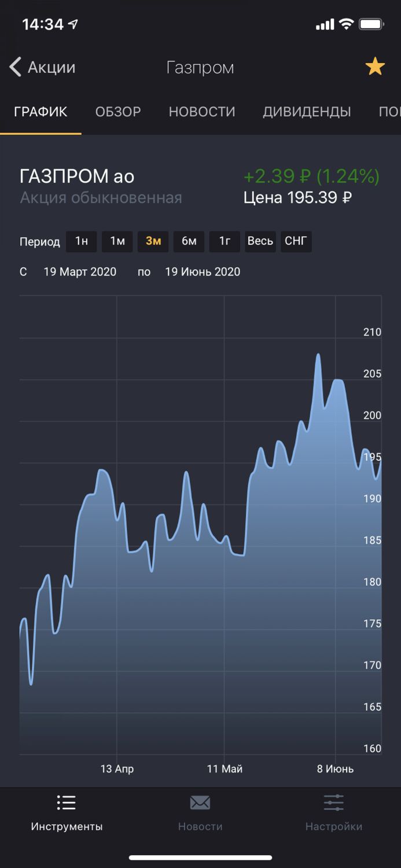Tap the Wi-Fi status icon
401x868 pixels.
(x=347, y=24)
